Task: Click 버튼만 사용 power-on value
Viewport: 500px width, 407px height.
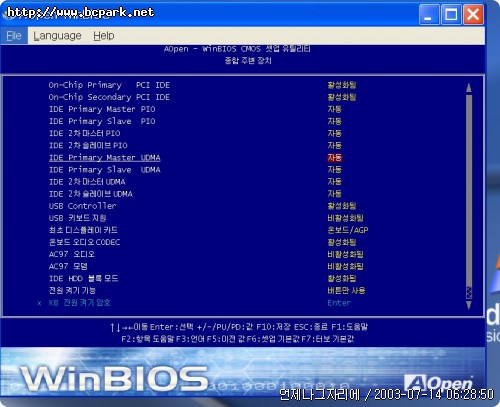Action: 346,290
